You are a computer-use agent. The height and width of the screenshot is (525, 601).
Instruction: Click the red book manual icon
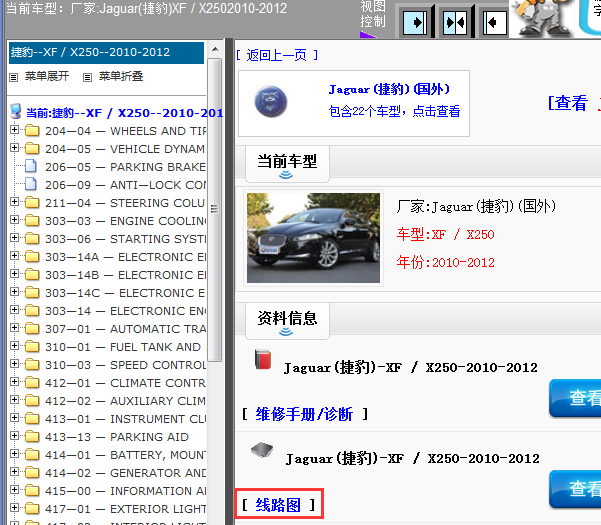pos(263,359)
